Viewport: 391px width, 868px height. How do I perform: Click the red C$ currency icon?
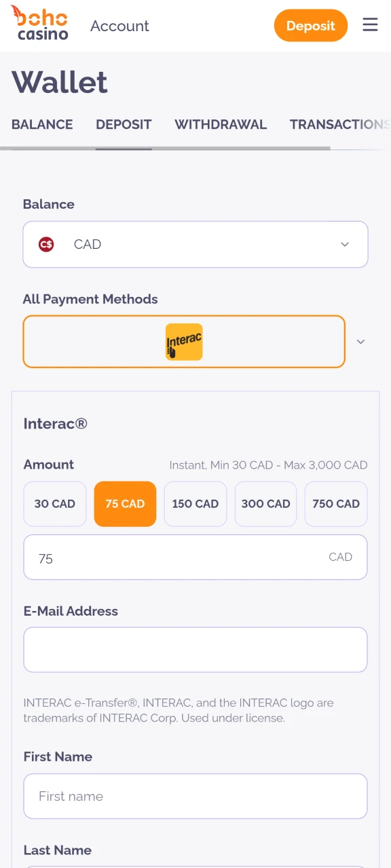[x=45, y=244]
